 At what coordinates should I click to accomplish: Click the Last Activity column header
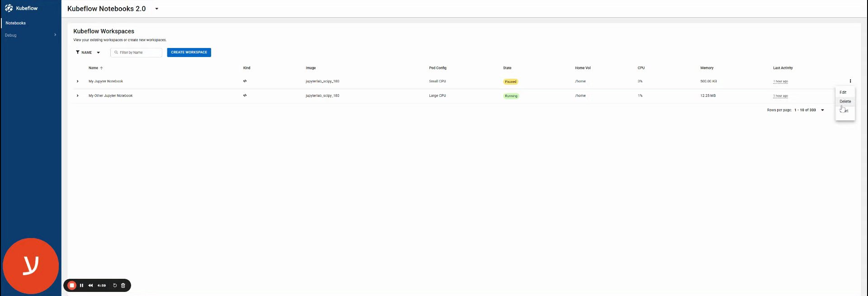coord(783,68)
